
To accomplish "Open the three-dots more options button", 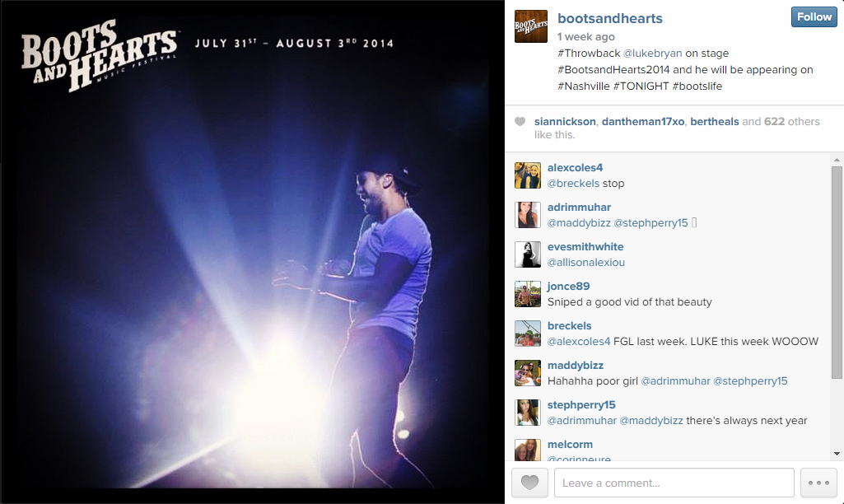I will 818,483.
